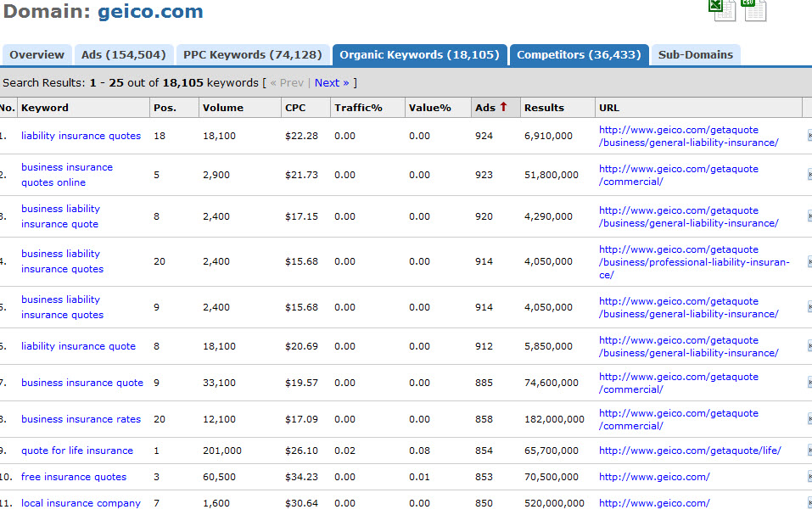The height and width of the screenshot is (515, 812).
Task: Select the '520,000,000' results value
Action: point(554,503)
